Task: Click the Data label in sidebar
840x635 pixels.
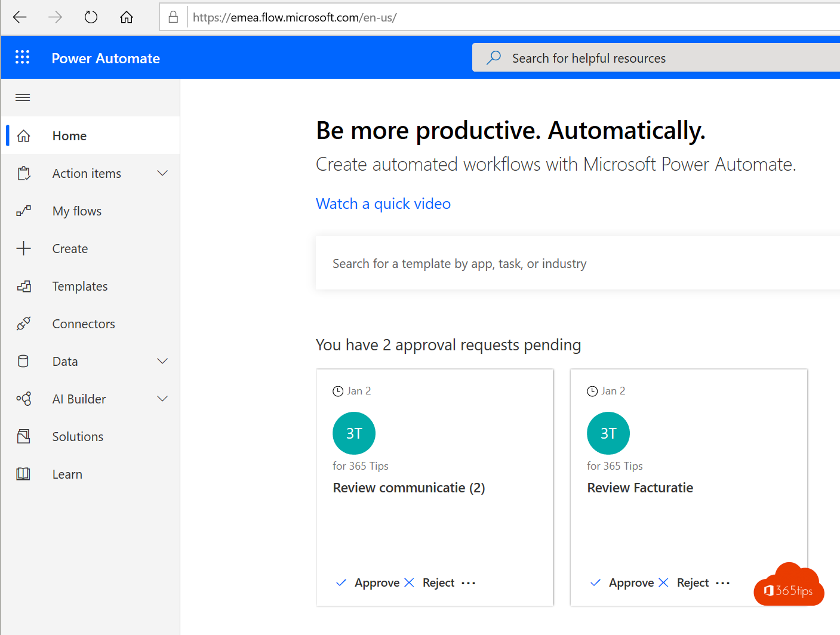Action: tap(65, 362)
